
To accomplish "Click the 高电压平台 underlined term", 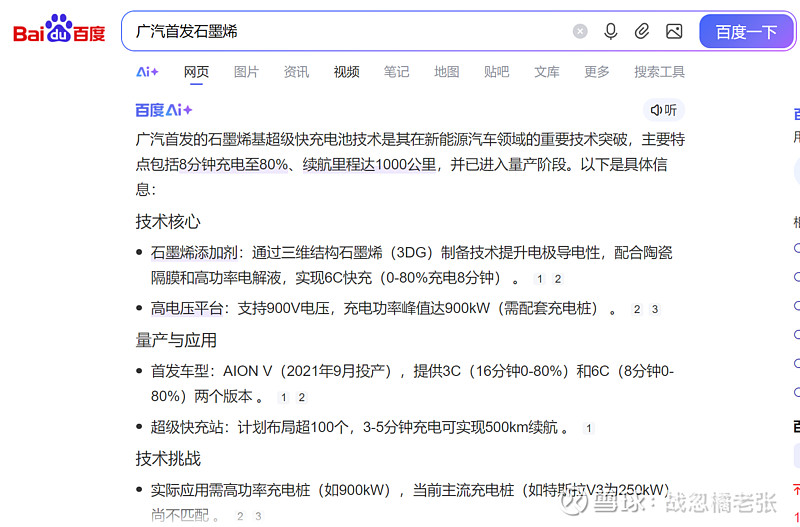I will click(187, 309).
